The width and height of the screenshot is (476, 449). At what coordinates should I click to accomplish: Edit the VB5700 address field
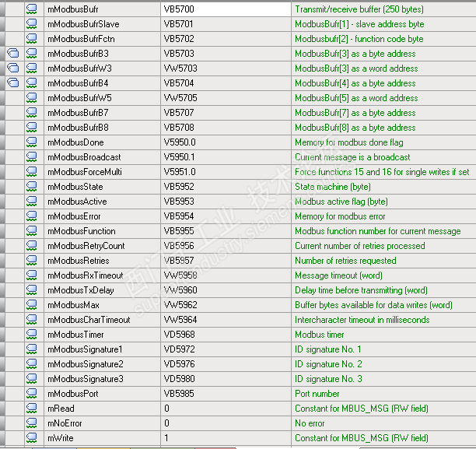[x=226, y=9]
